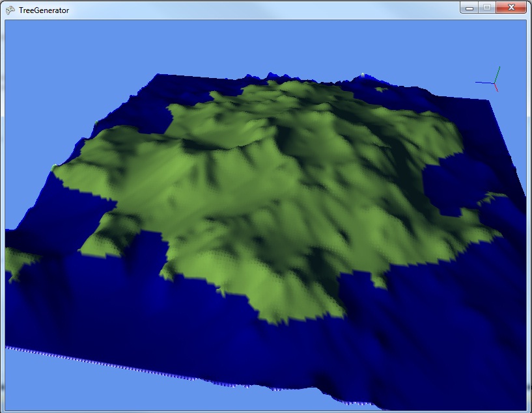532x413 pixels.
Task: Click the TreeGenerator title text
Action: [x=44, y=10]
